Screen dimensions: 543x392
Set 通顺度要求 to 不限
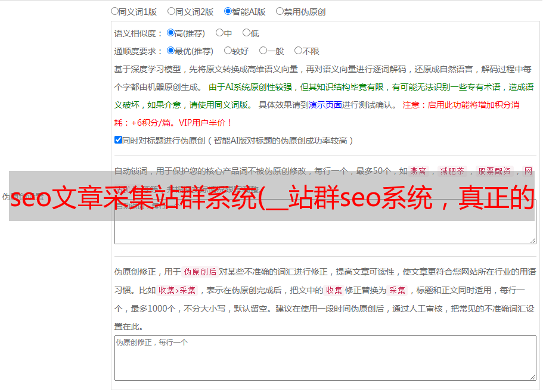298,51
